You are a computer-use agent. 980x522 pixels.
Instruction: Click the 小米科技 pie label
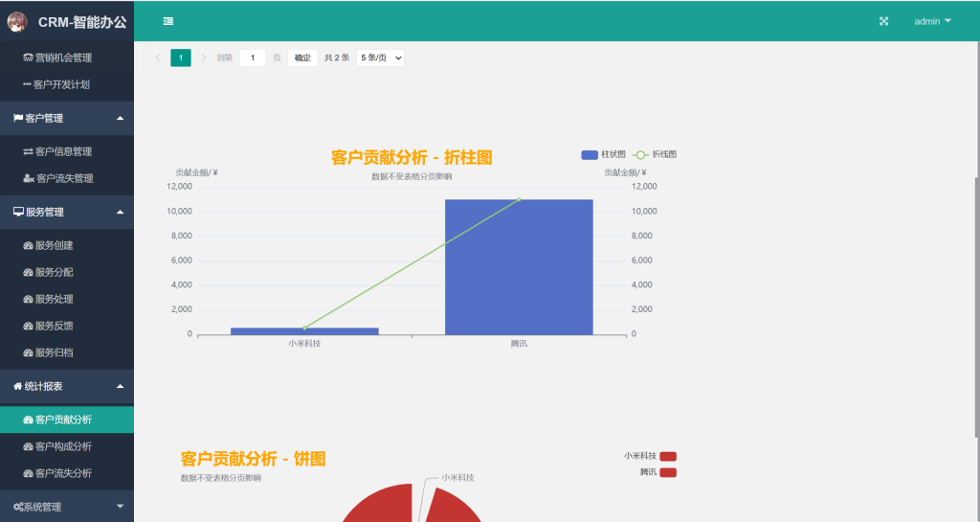click(457, 478)
